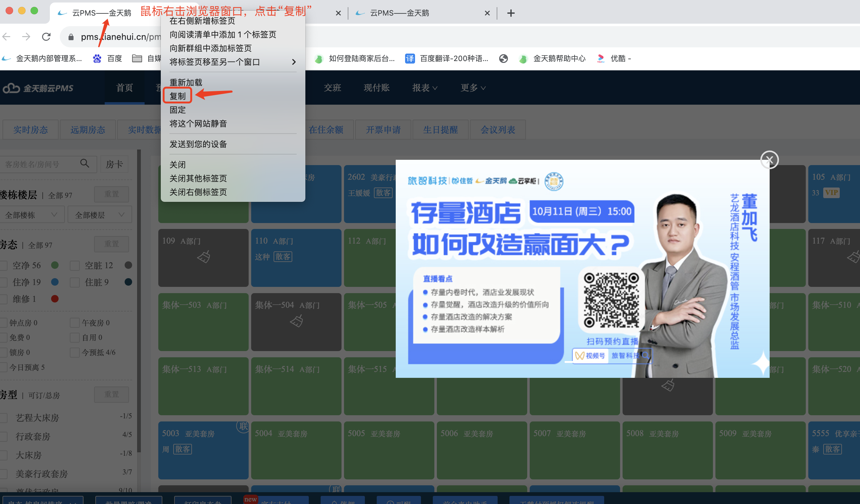Open the 全部楼栋 dropdown
This screenshot has width=860, height=504.
32,215
